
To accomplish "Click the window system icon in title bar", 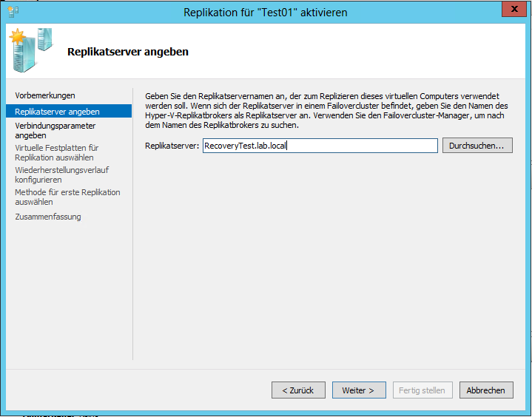I will click(13, 12).
